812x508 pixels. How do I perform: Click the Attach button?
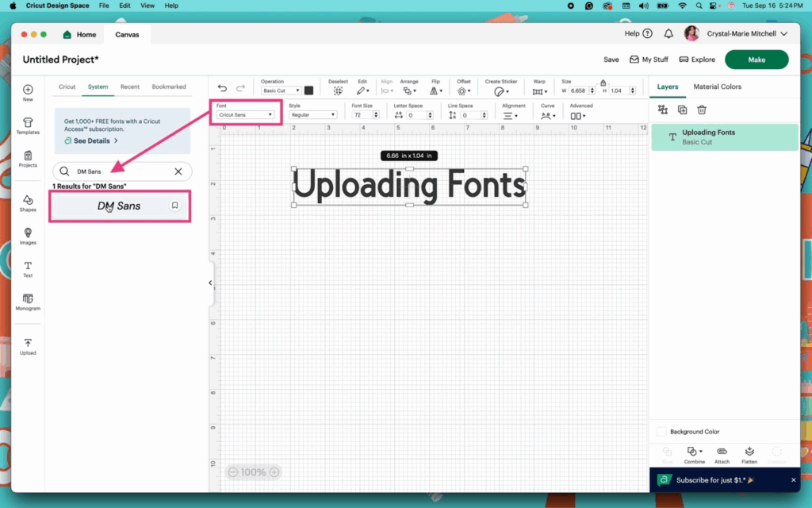click(722, 455)
